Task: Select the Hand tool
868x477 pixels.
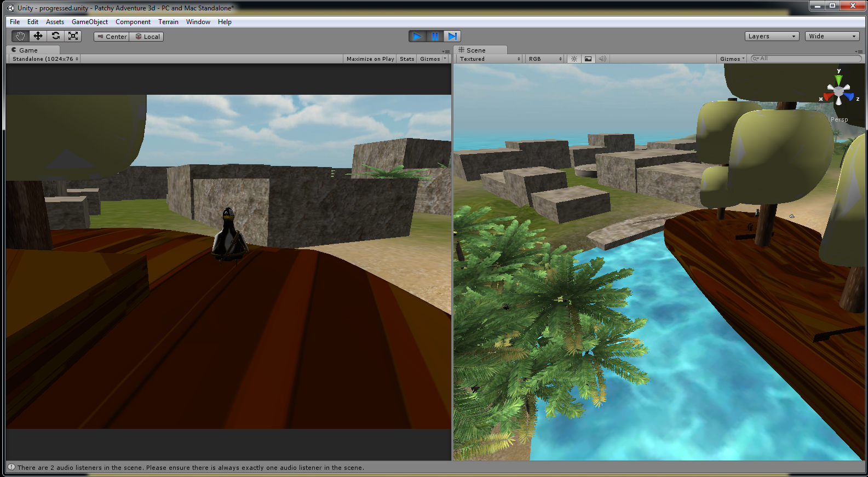Action: click(x=20, y=36)
